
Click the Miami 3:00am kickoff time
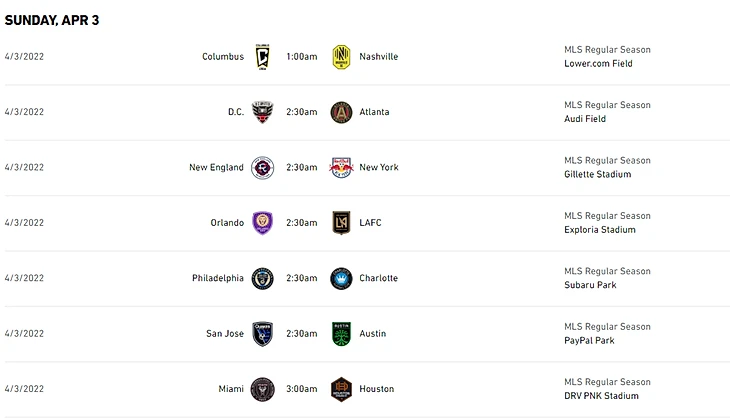[x=301, y=389]
